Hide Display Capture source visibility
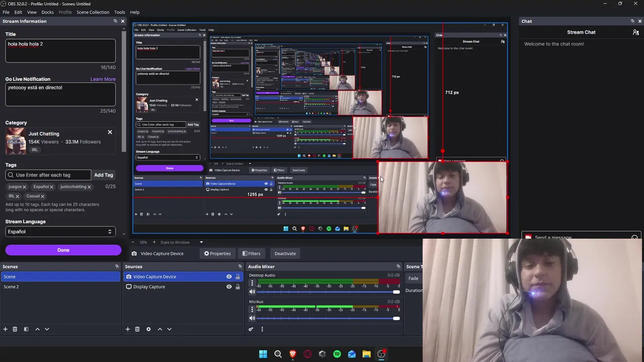The width and height of the screenshot is (644, 362). pos(229,287)
